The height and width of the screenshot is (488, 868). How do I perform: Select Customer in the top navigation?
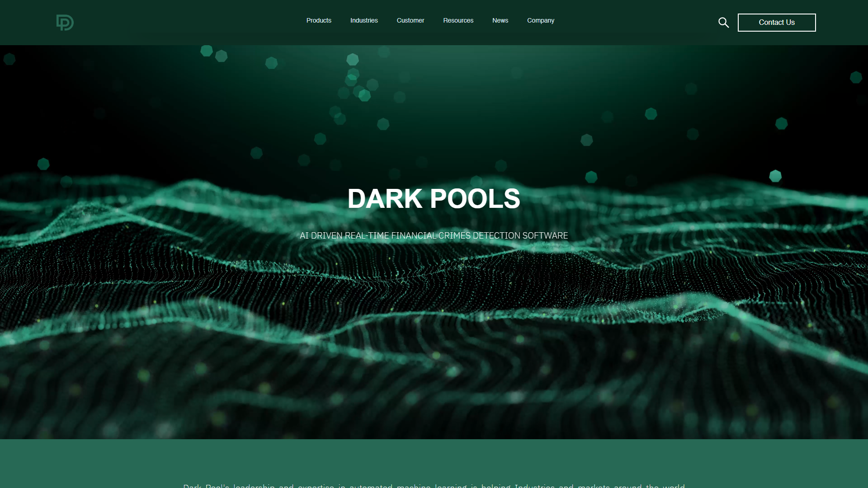pyautogui.click(x=410, y=20)
